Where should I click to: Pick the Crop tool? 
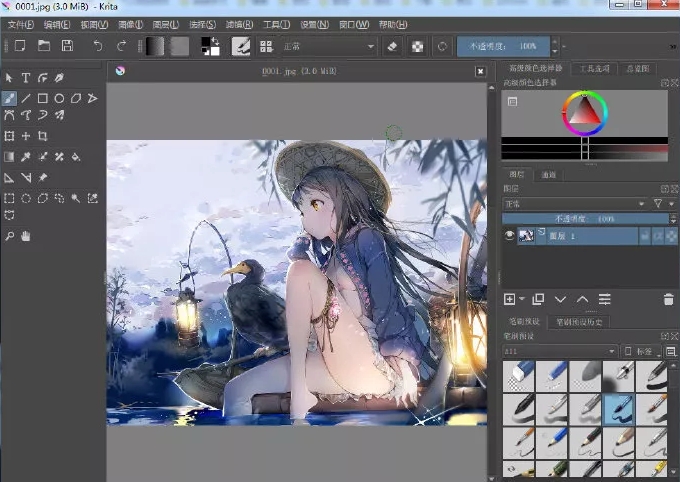(x=43, y=136)
